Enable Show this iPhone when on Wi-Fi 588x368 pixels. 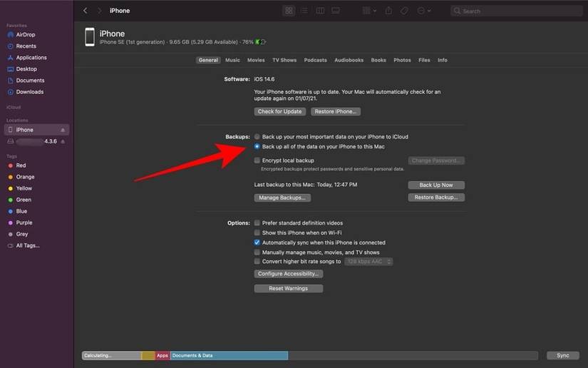(x=257, y=232)
